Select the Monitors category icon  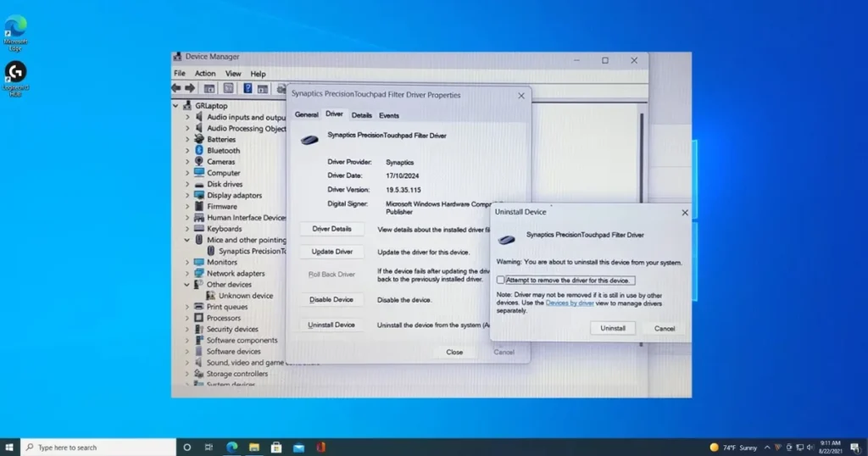tap(199, 262)
